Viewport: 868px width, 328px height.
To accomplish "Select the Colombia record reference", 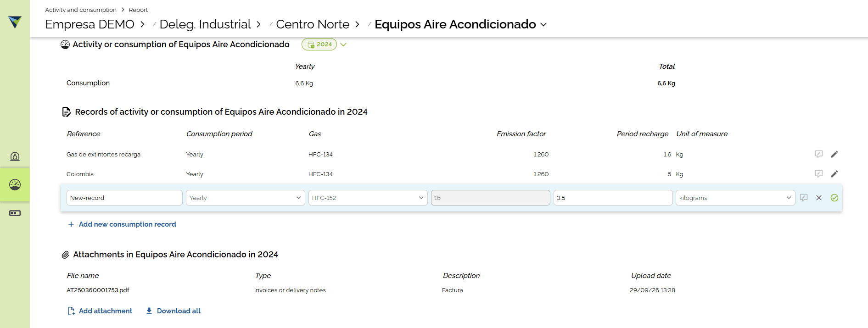I will 80,174.
